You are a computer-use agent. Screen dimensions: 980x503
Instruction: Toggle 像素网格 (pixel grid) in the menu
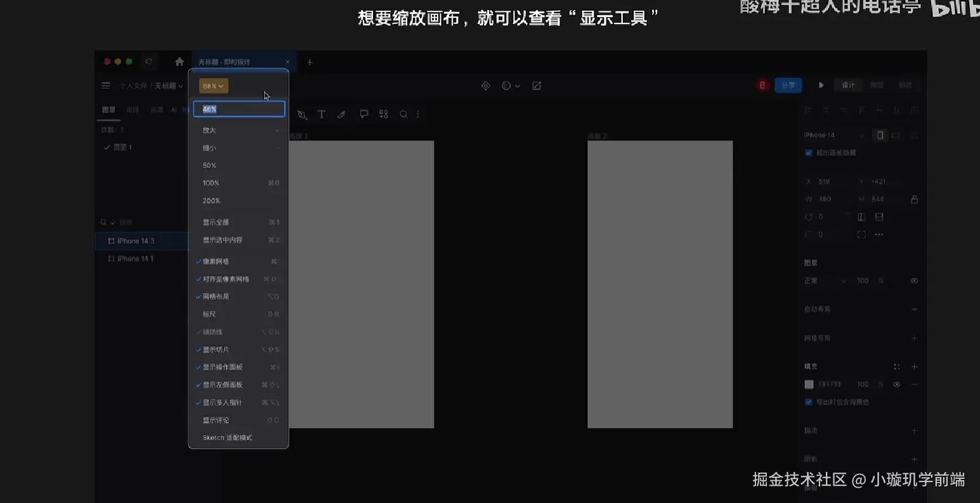tap(238, 261)
